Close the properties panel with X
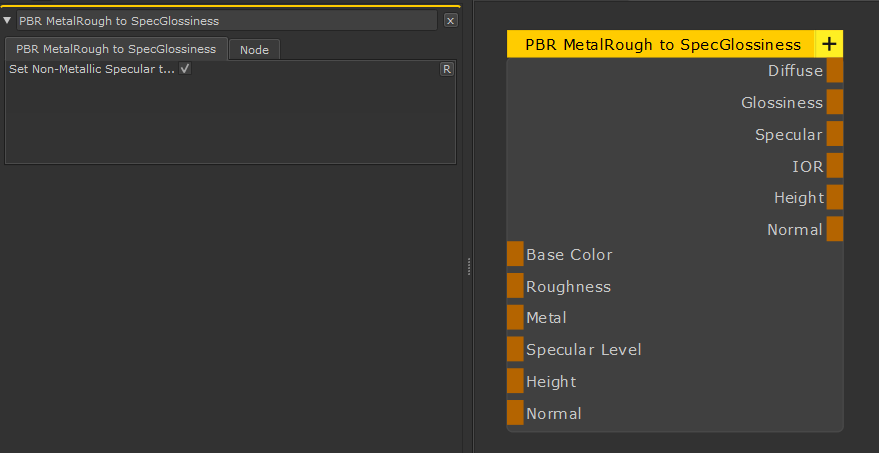879x453 pixels. coord(450,20)
